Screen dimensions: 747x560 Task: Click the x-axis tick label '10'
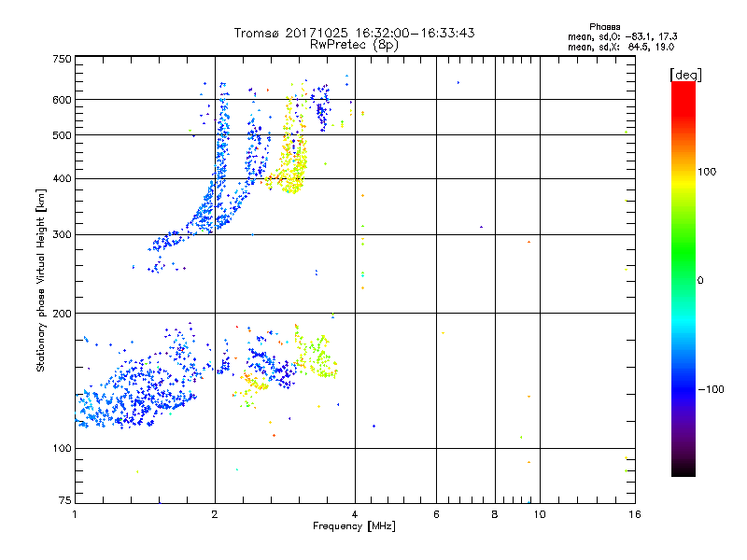coord(540,514)
